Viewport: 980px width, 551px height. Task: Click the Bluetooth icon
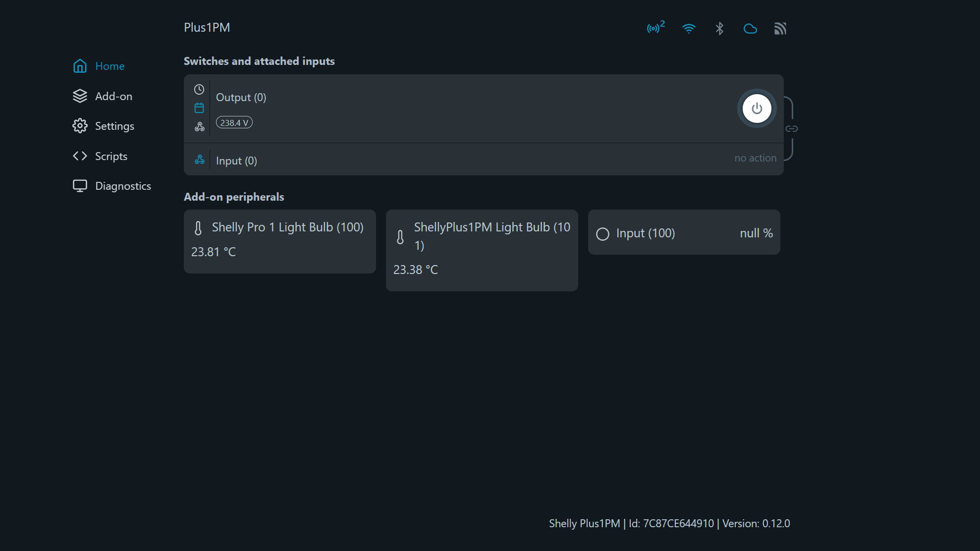719,28
